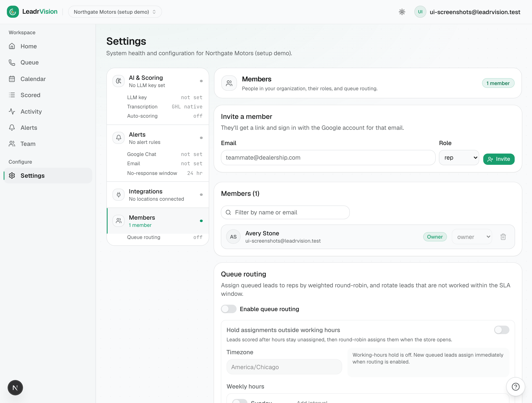532x403 pixels.
Task: Open Avery Stone's owner role dropdown
Action: pos(472,237)
